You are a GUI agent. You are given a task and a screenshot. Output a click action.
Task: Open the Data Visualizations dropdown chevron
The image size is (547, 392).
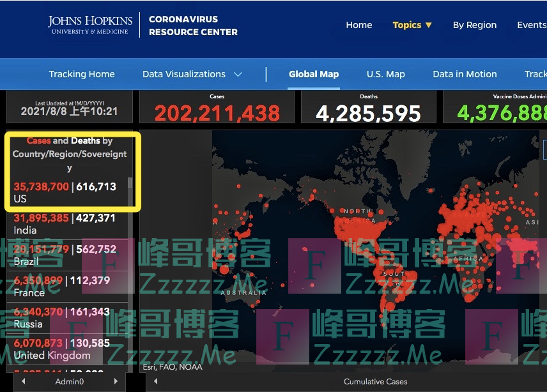pyautogui.click(x=238, y=74)
